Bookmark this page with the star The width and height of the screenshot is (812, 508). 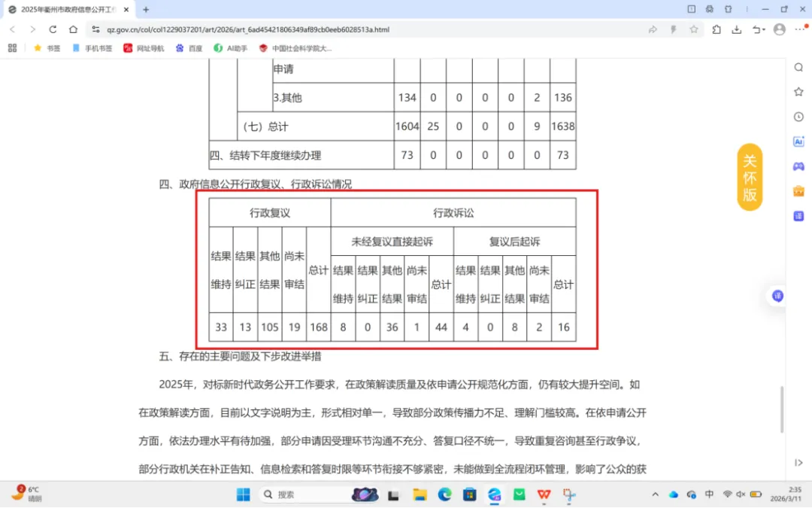tap(694, 29)
